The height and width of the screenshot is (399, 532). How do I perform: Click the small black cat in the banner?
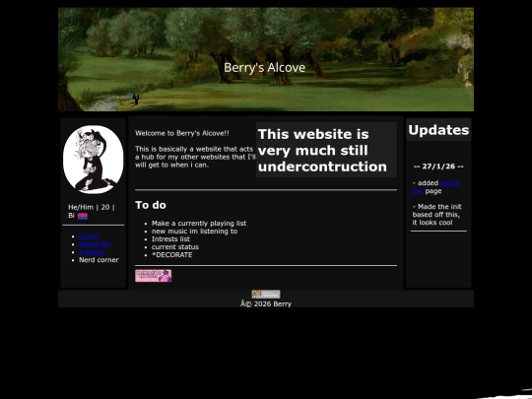pyautogui.click(x=136, y=100)
